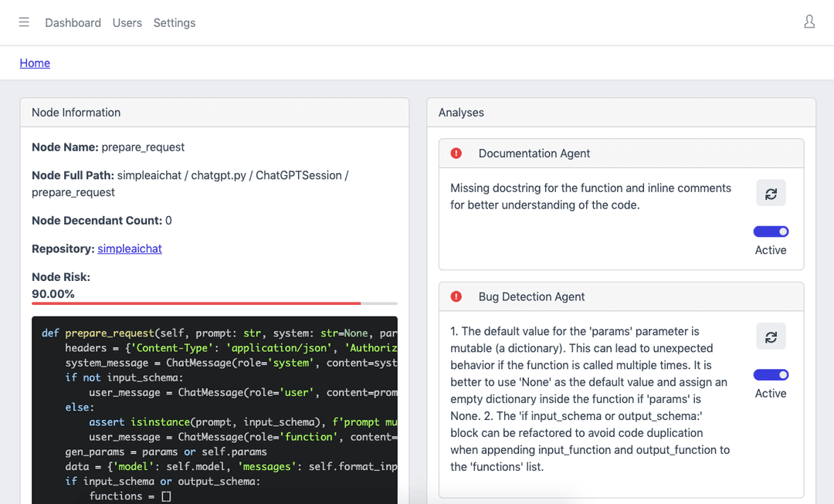834x504 pixels.
Task: Open the hamburger sidebar menu
Action: 24,22
